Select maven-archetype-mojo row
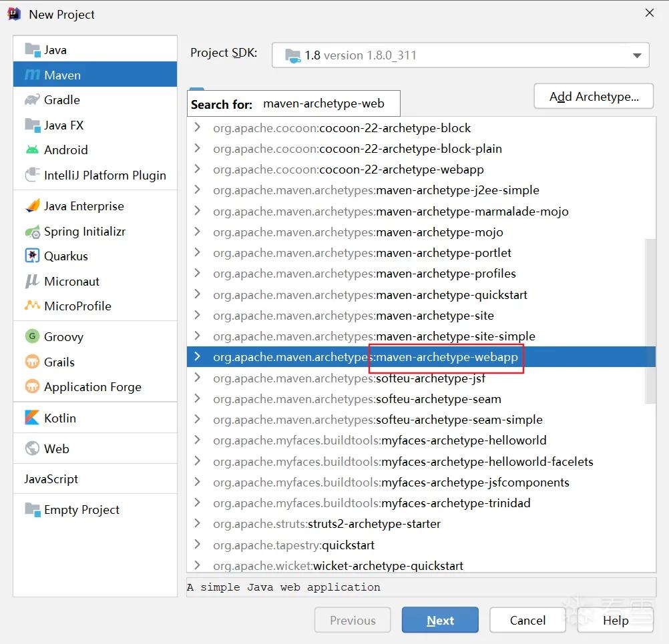669x644 pixels. 421,232
